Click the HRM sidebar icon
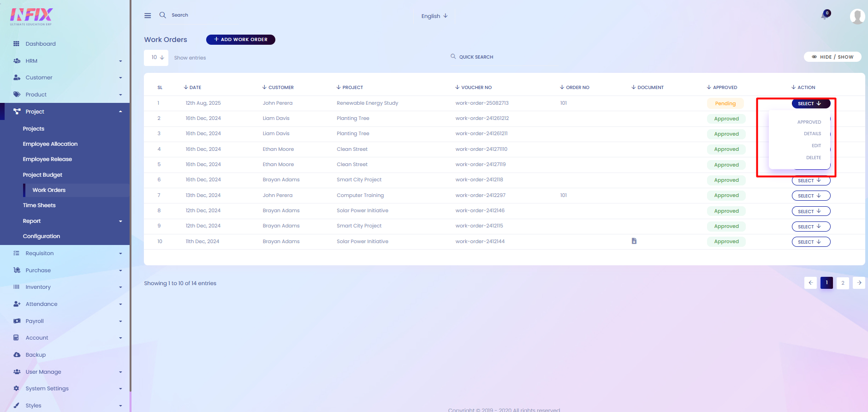 [17, 61]
